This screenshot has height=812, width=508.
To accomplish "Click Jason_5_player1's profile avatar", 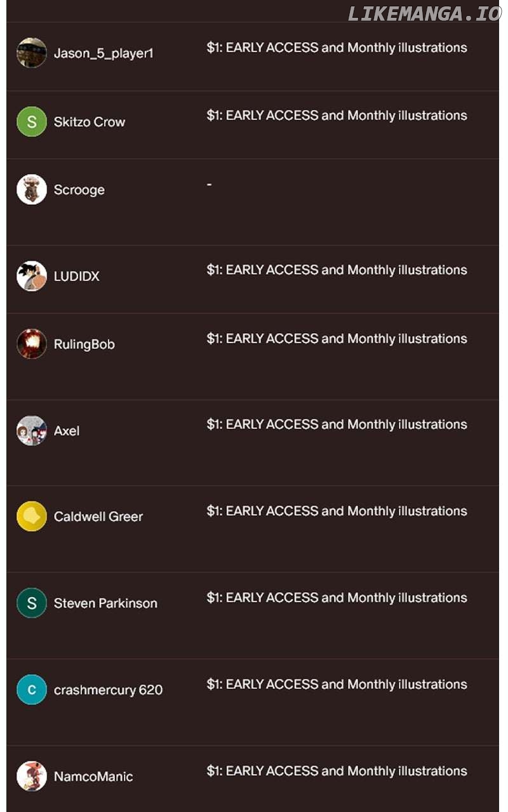I will pos(32,53).
